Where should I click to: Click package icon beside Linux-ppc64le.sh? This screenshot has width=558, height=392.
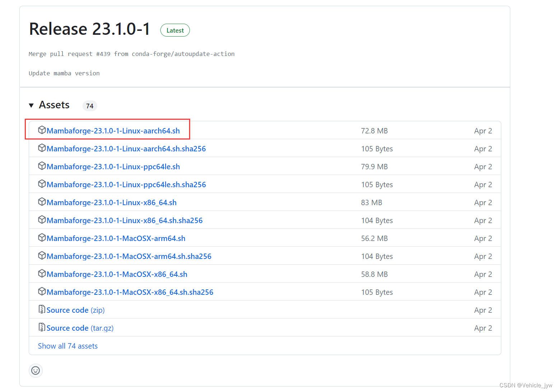42,166
